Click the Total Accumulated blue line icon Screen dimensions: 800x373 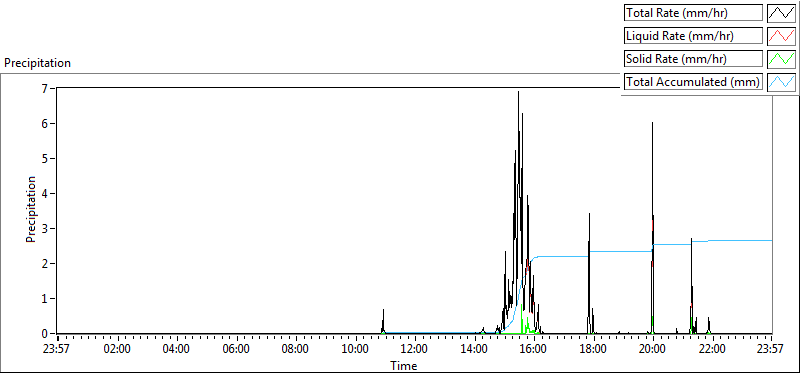781,82
